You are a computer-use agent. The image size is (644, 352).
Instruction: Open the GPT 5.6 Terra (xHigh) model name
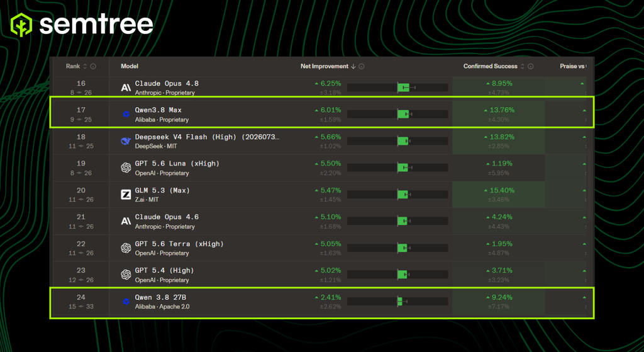[x=179, y=244]
